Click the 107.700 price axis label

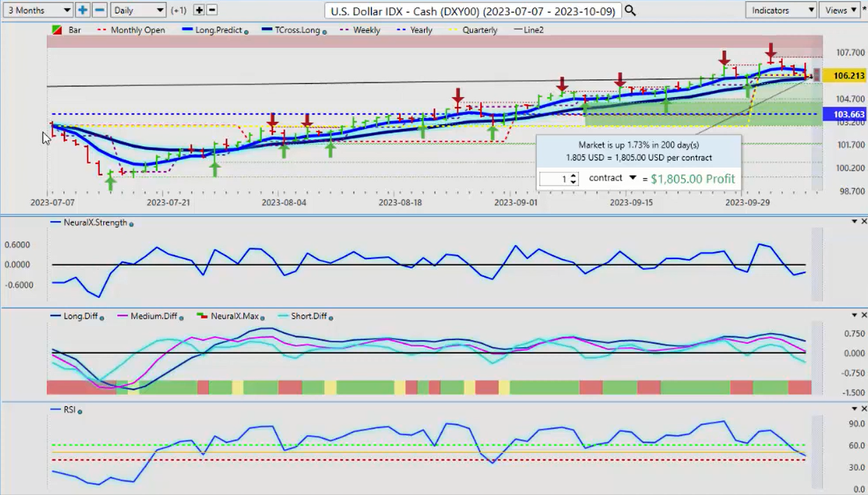point(850,53)
